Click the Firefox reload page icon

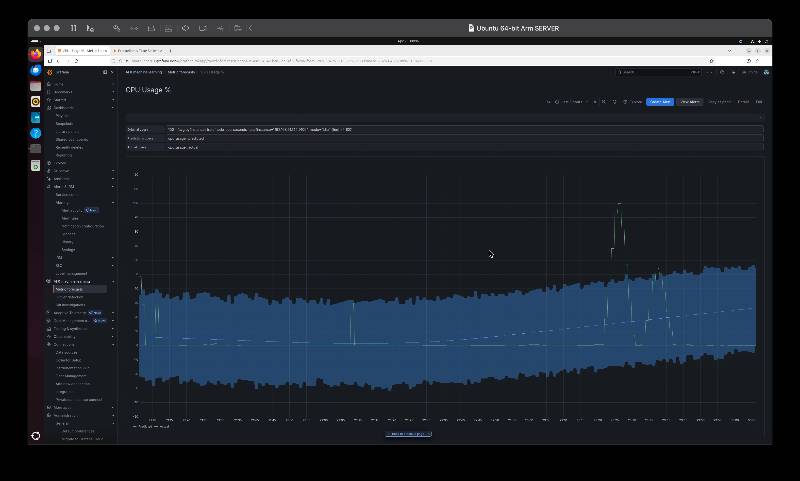click(76, 61)
